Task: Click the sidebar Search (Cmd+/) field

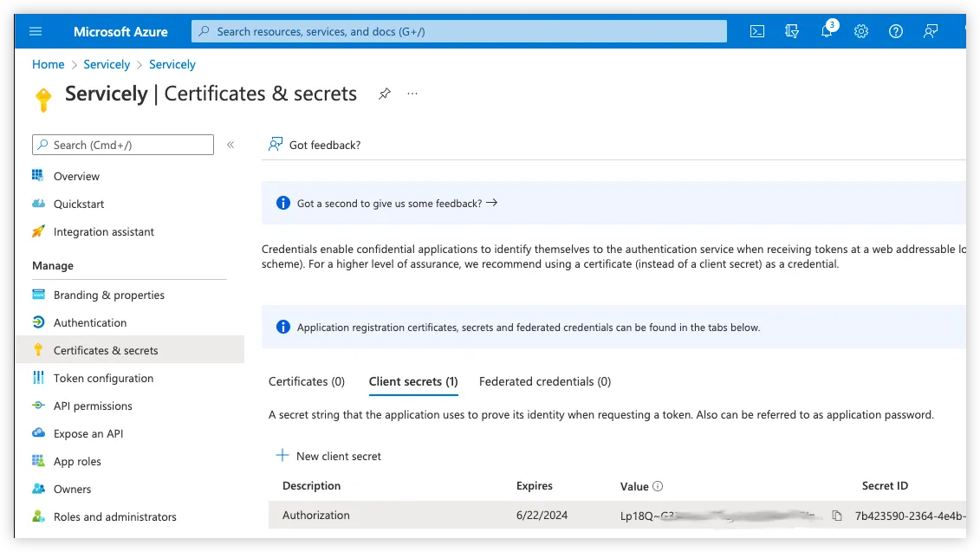Action: [123, 145]
